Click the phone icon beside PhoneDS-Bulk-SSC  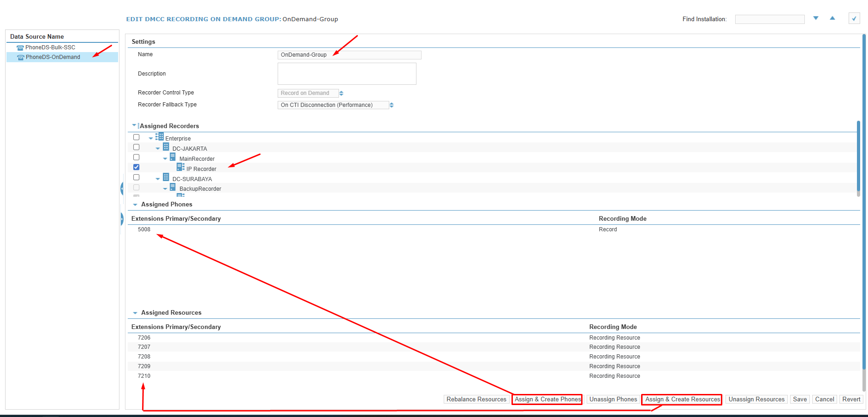[x=20, y=47]
